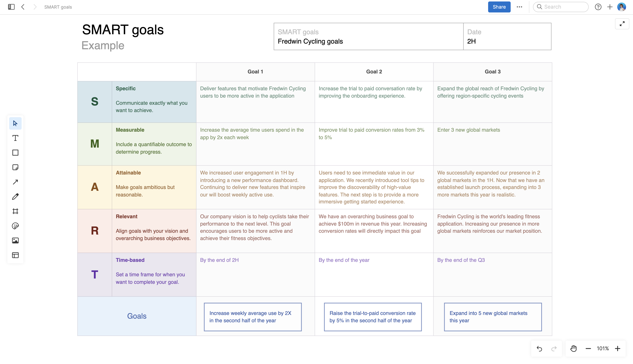Open the user profile avatar menu
This screenshot has width=633, height=364.
click(621, 7)
